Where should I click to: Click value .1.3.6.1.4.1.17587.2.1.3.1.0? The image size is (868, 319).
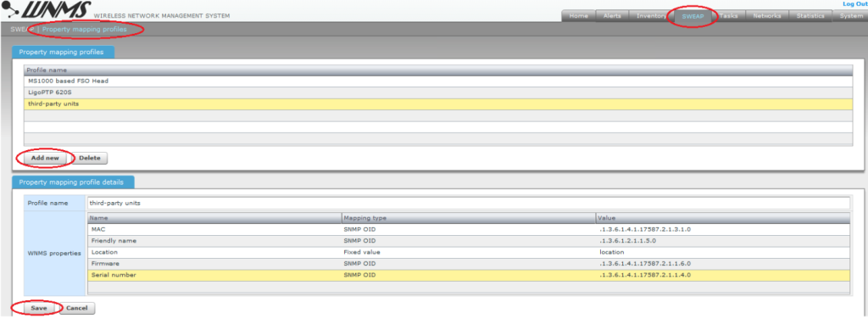click(644, 229)
